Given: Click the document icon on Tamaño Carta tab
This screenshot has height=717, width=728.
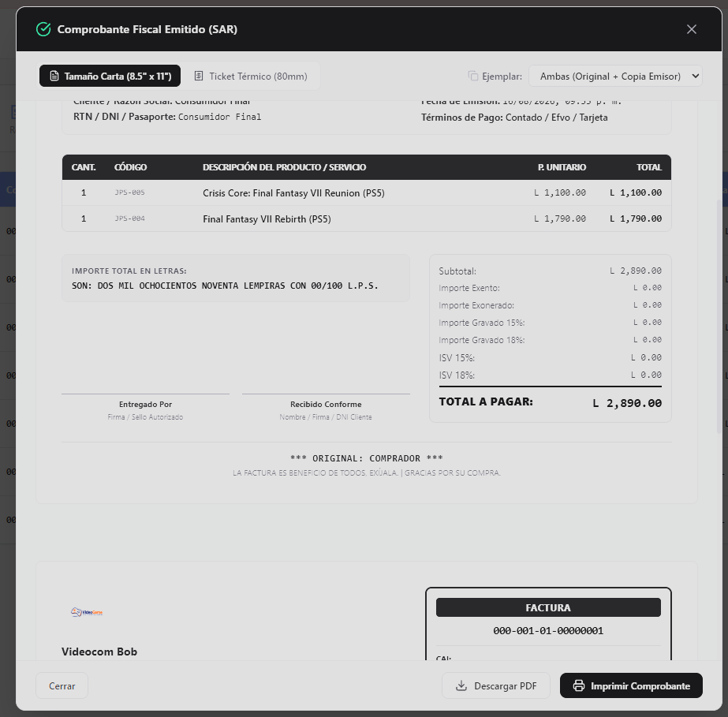Looking at the screenshot, I should pyautogui.click(x=54, y=76).
